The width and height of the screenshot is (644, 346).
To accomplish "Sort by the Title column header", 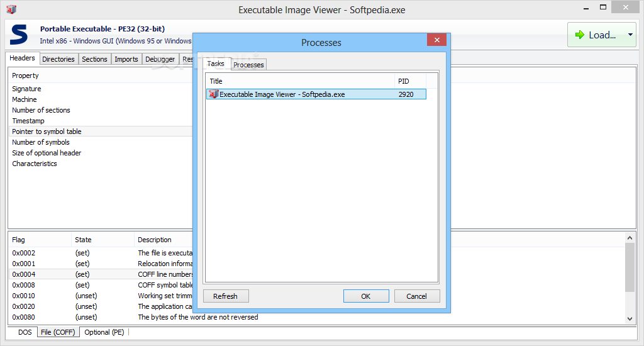I will tap(300, 81).
